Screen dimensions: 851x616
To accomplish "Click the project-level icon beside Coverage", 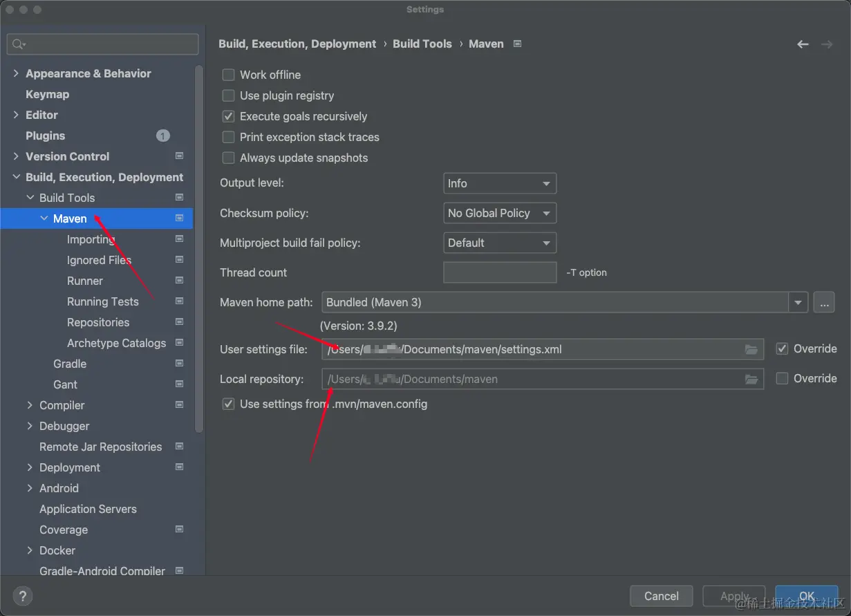I will click(x=180, y=530).
